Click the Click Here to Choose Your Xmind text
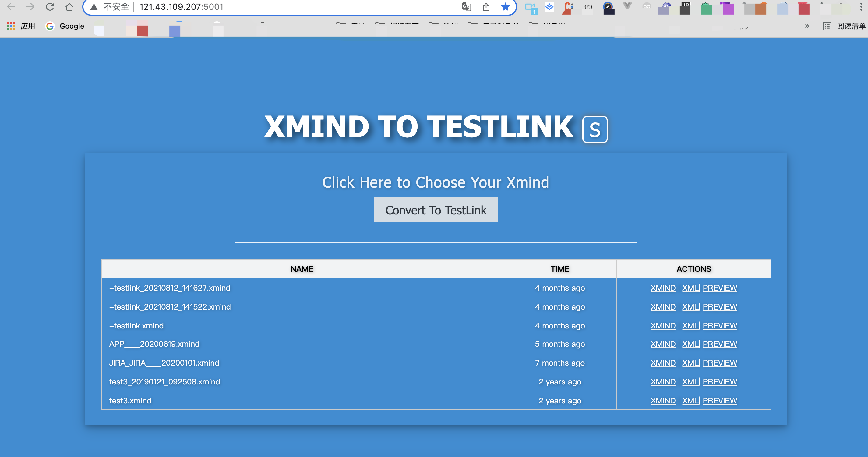Screen dimensions: 868x457 coord(435,182)
